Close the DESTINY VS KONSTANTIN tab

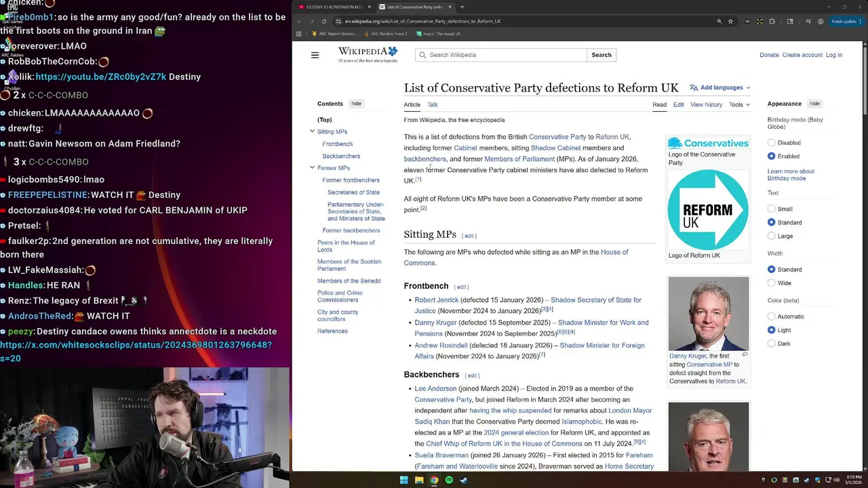click(370, 7)
